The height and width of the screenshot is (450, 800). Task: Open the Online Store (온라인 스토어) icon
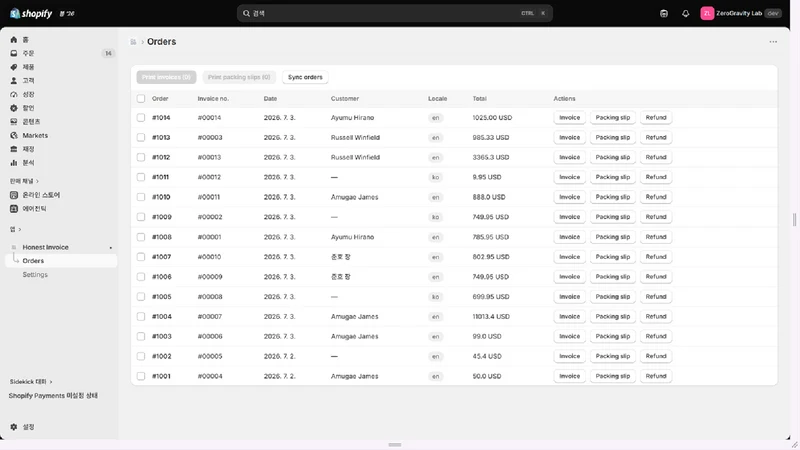pyautogui.click(x=14, y=195)
